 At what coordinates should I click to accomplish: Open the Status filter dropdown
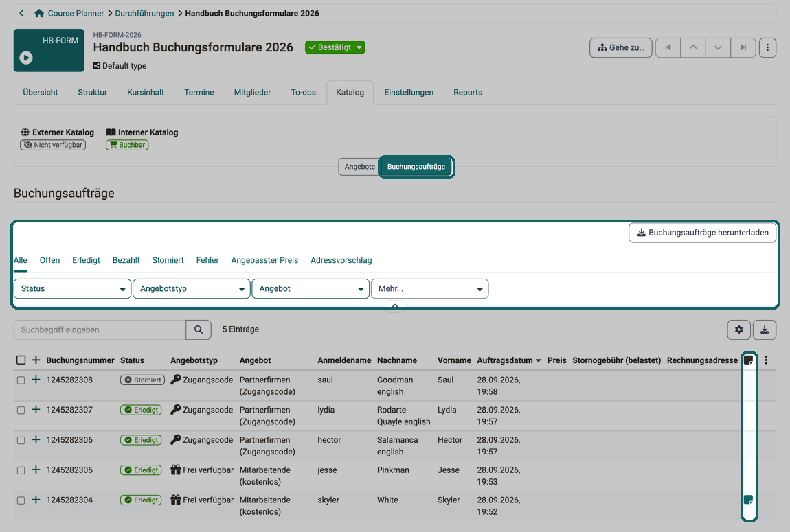[73, 288]
